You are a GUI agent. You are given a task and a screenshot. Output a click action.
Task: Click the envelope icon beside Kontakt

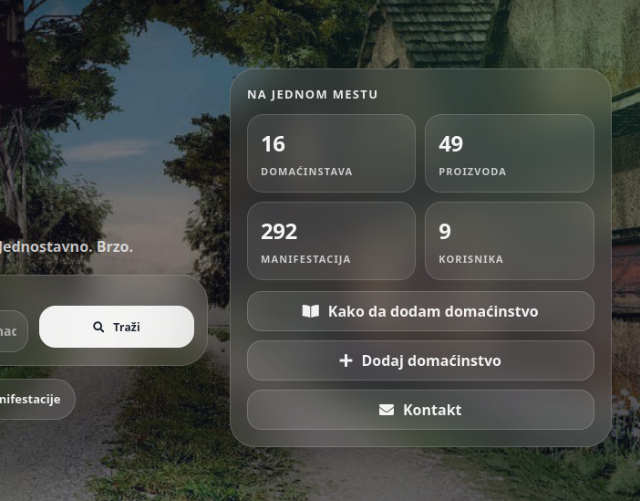(x=387, y=410)
